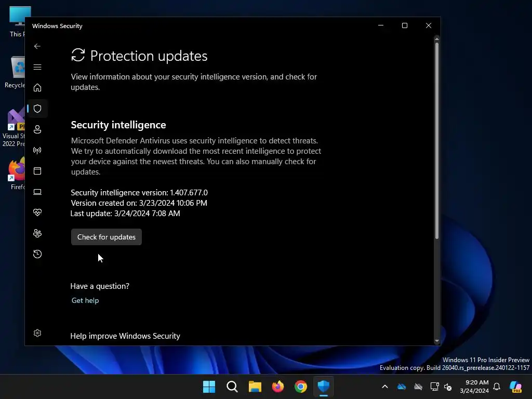Open Copilot preview icon on taskbar
The width and height of the screenshot is (532, 399).
516,387
